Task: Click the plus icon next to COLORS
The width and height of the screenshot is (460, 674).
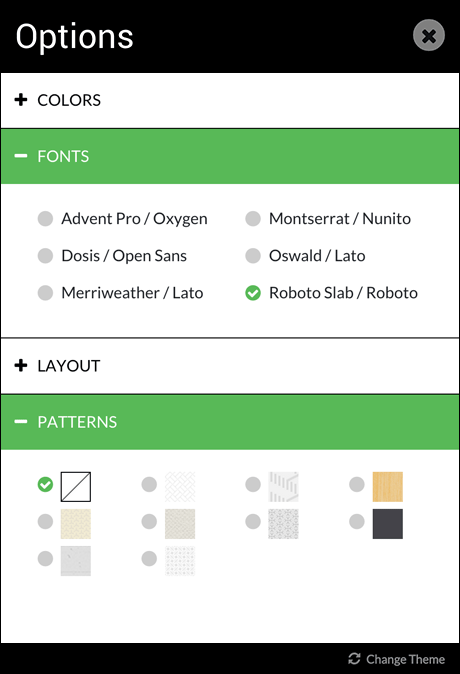Action: (21, 100)
